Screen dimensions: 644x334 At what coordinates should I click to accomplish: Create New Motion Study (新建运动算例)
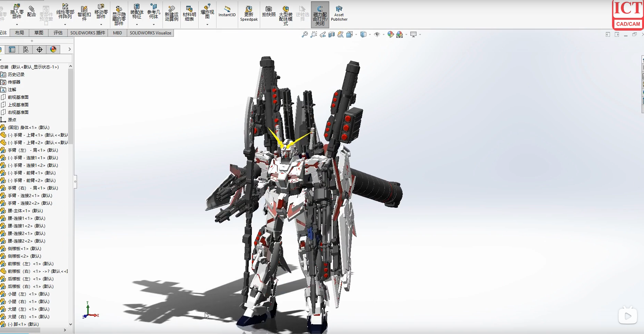tap(171, 13)
